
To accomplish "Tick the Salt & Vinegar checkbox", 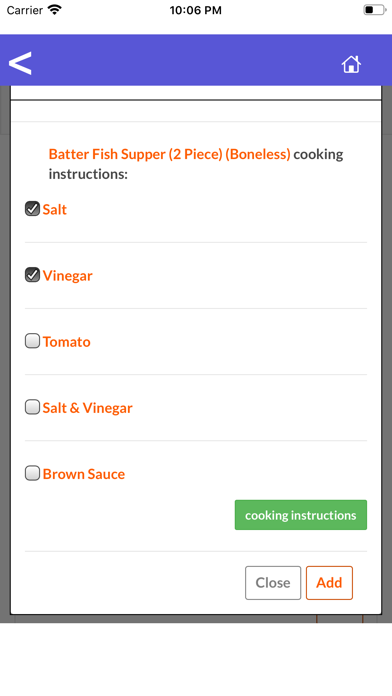I will (x=32, y=407).
